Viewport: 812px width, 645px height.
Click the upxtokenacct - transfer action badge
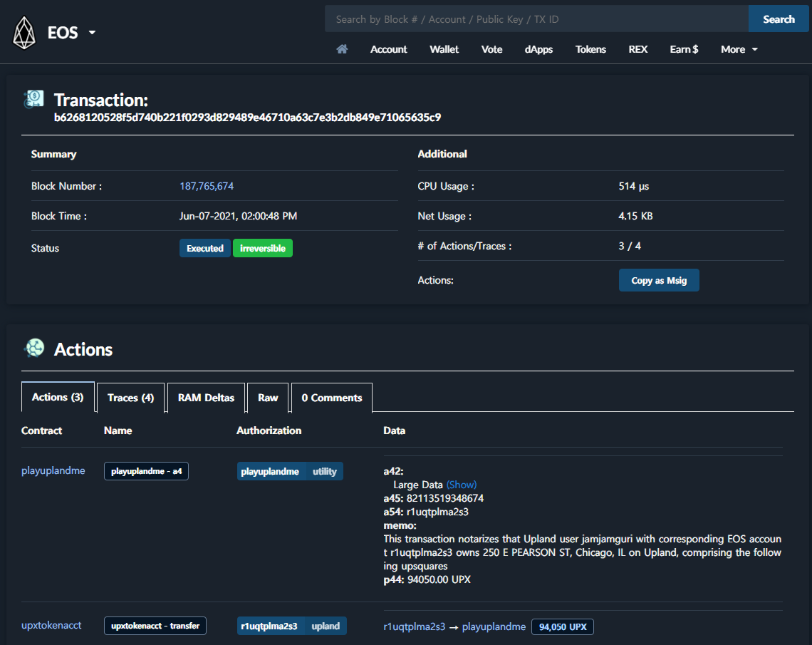(x=155, y=626)
